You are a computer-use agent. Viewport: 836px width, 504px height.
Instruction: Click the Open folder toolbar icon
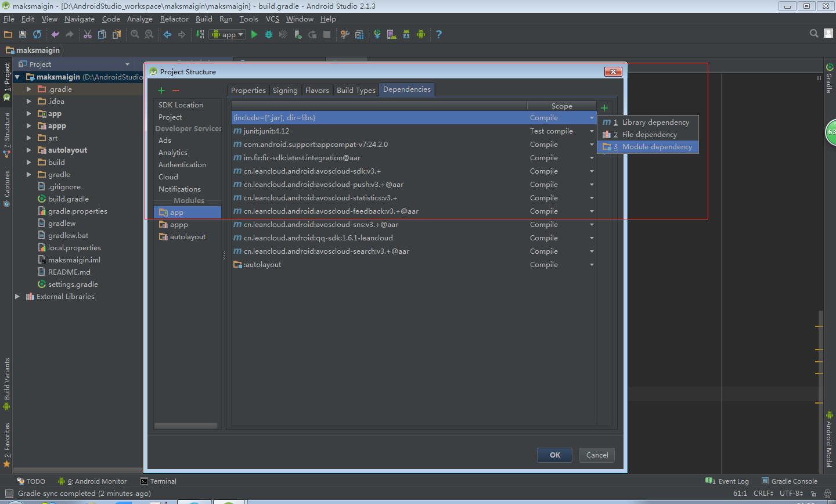point(8,34)
